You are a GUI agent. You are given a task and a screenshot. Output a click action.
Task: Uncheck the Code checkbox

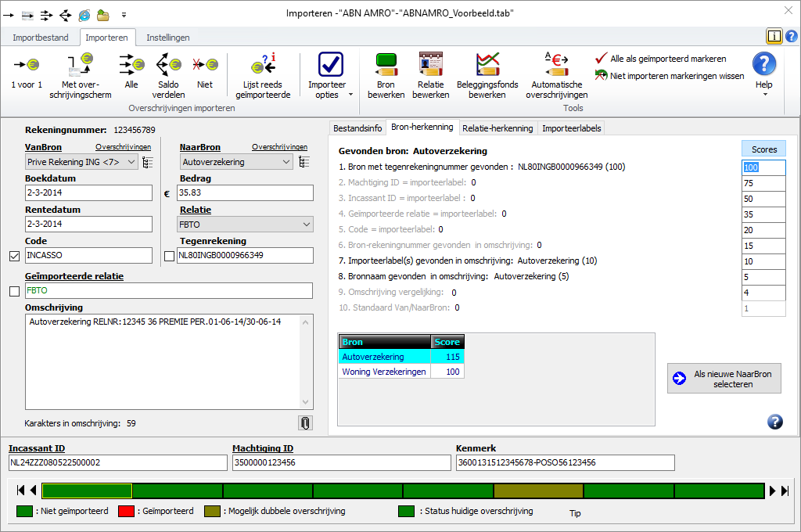click(14, 256)
